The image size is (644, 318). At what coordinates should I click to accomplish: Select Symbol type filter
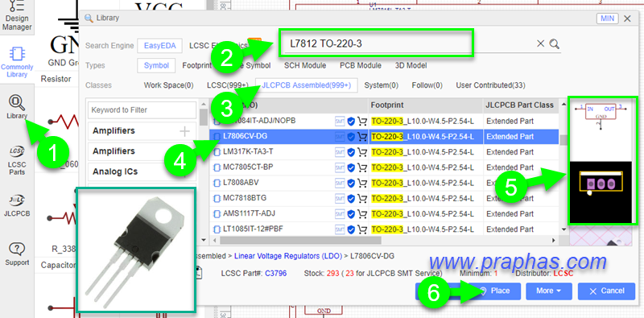click(156, 65)
